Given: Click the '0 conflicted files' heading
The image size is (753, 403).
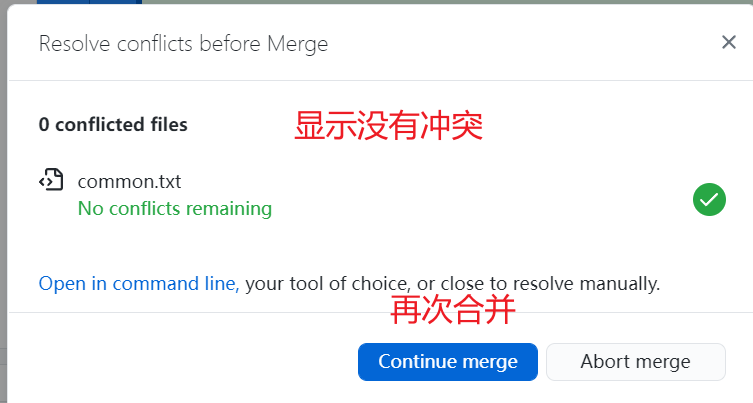Looking at the screenshot, I should pyautogui.click(x=113, y=125).
